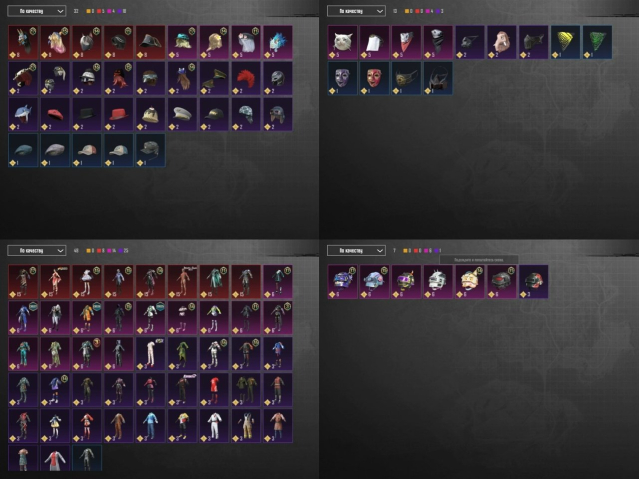Screen dimensions: 639x479
Task: Select the blue-green spiky fish hat
Action: 278,42
